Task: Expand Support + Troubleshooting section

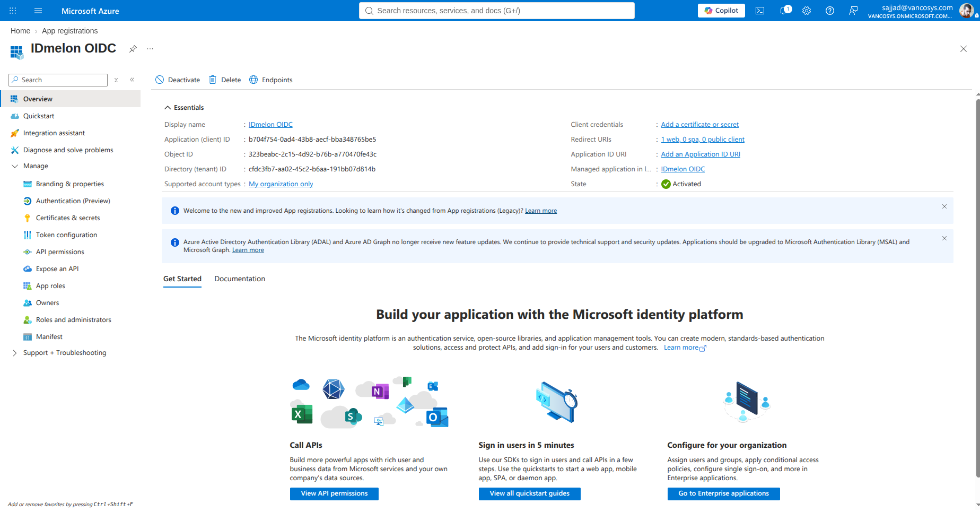Action: point(15,353)
